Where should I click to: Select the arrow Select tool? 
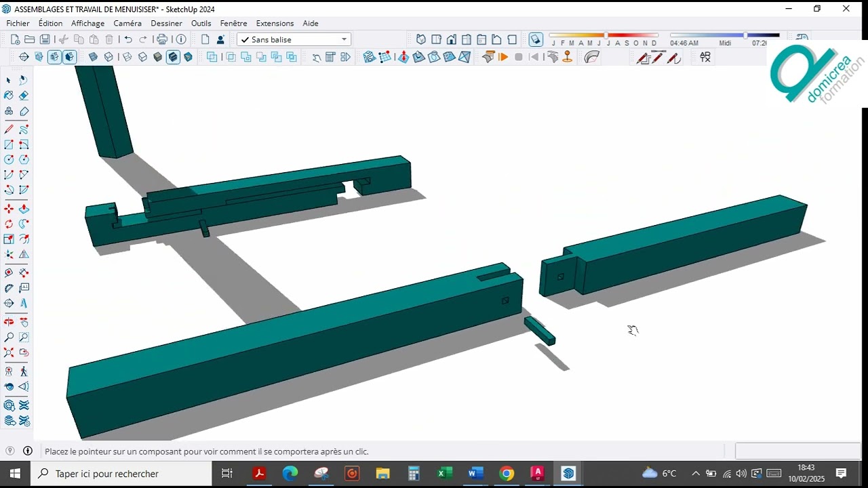pos(9,80)
